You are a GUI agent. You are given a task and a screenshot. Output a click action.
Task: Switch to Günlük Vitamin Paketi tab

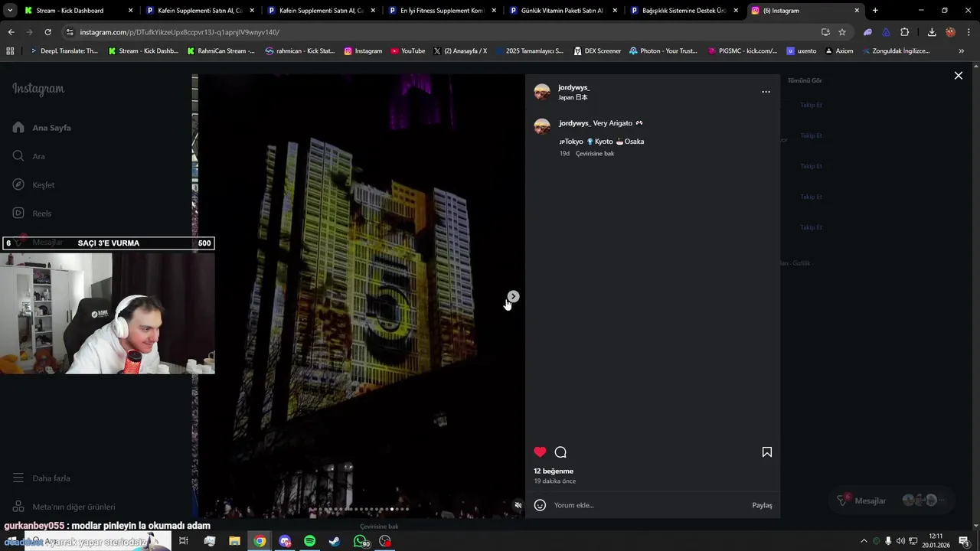pyautogui.click(x=563, y=11)
